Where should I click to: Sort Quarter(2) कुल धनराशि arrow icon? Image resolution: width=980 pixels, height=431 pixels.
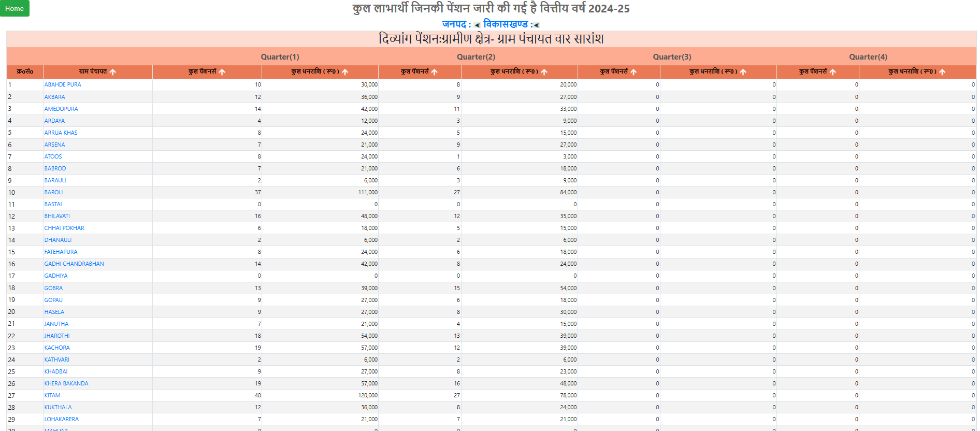pyautogui.click(x=544, y=72)
